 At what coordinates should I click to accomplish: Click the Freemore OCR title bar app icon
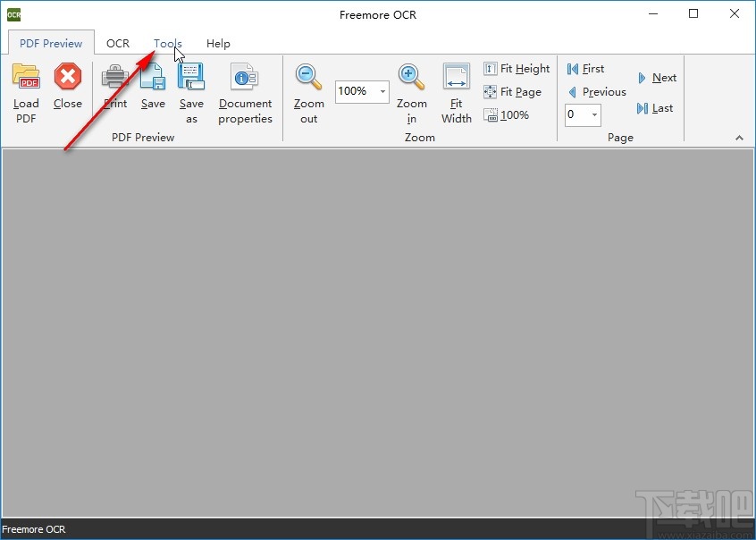pyautogui.click(x=14, y=14)
